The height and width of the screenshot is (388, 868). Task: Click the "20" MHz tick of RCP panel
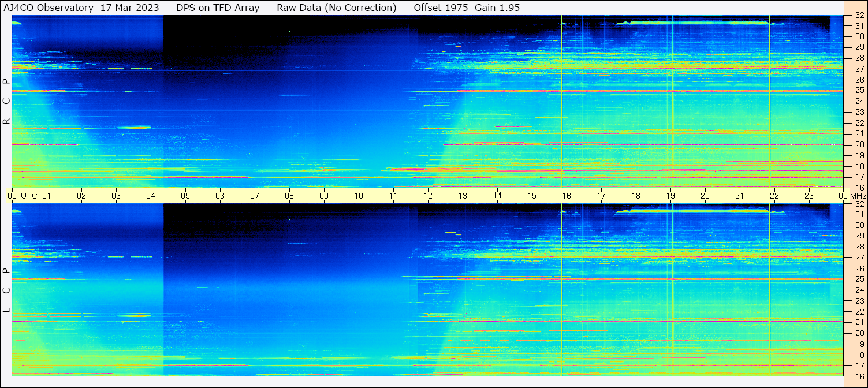859,144
